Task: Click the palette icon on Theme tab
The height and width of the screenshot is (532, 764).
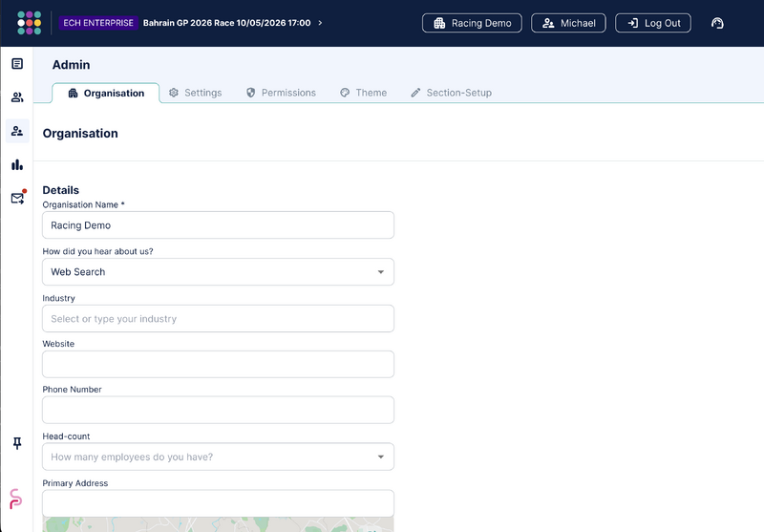Action: [345, 93]
